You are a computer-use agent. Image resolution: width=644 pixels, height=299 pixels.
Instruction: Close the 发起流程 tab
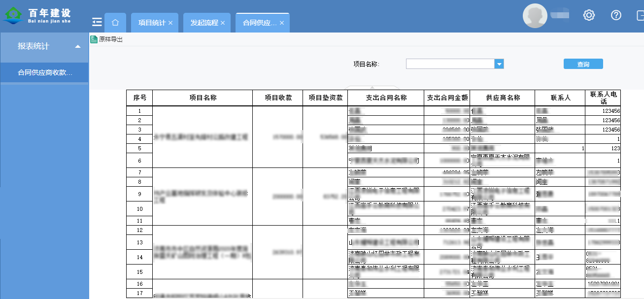point(223,23)
